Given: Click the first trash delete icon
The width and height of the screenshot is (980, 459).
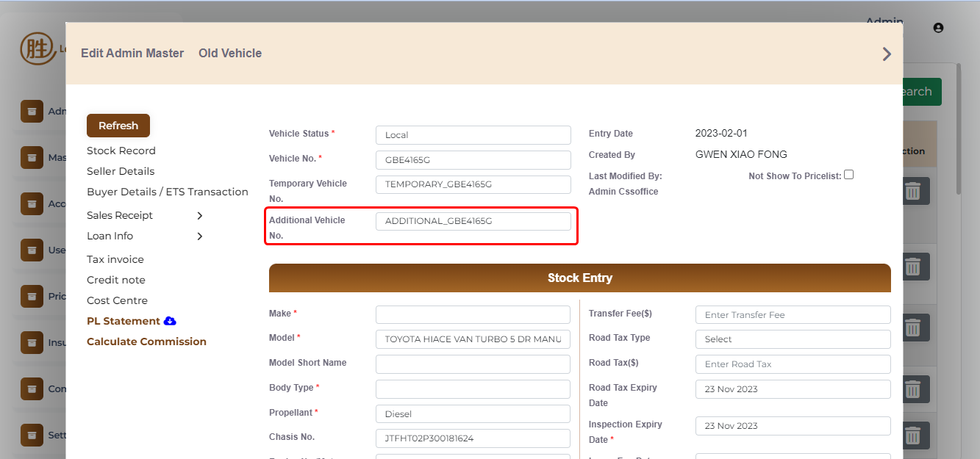Looking at the screenshot, I should (x=912, y=191).
